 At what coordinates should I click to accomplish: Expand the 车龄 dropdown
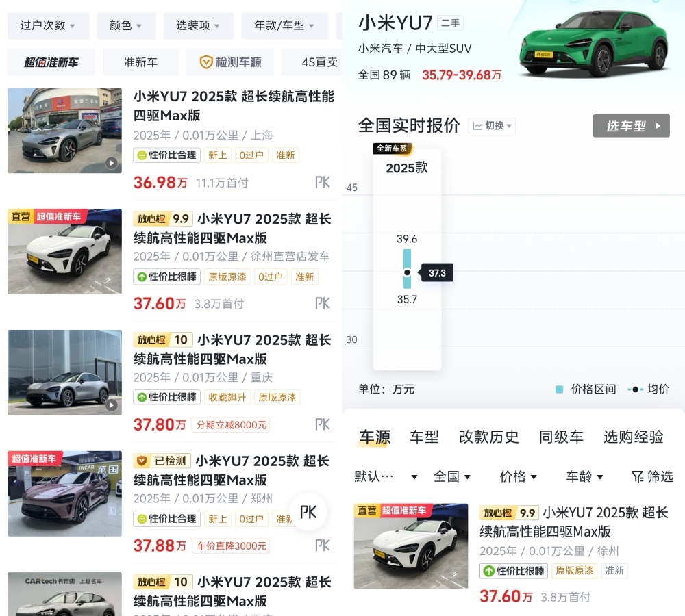[584, 476]
